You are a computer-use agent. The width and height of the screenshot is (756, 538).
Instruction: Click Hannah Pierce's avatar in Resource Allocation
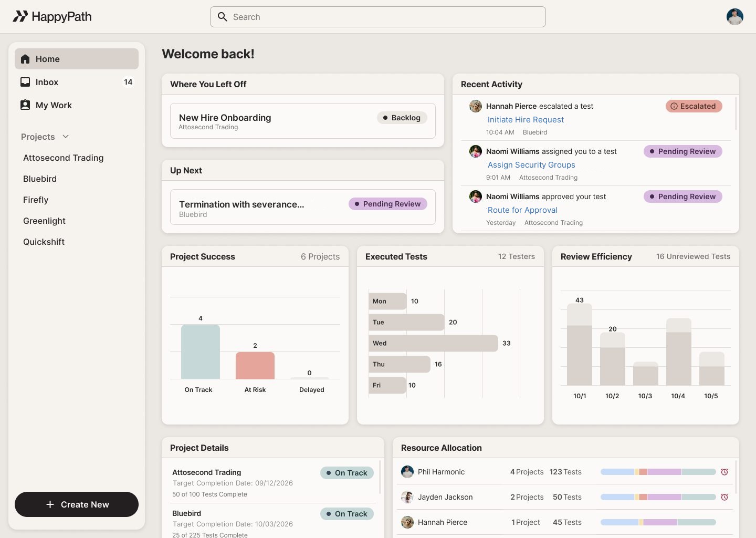tap(407, 522)
